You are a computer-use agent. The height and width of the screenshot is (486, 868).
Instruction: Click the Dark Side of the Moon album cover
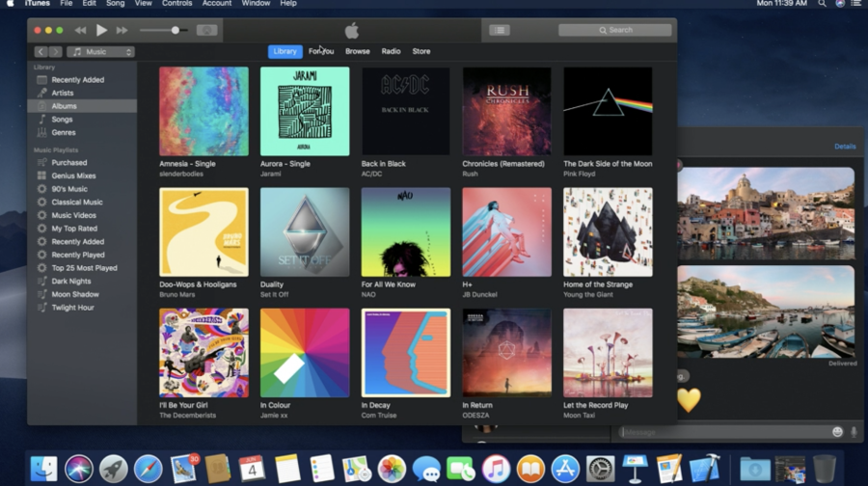point(608,111)
